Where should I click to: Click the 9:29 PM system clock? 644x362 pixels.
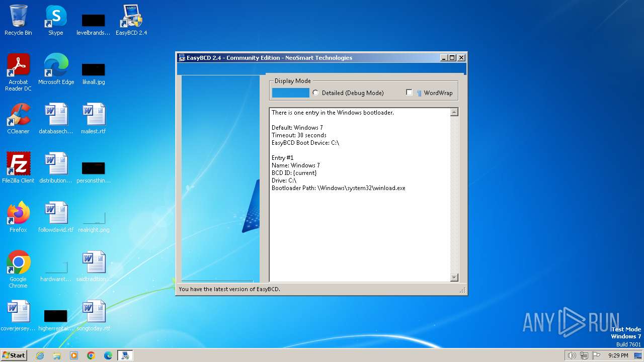pyautogui.click(x=618, y=355)
